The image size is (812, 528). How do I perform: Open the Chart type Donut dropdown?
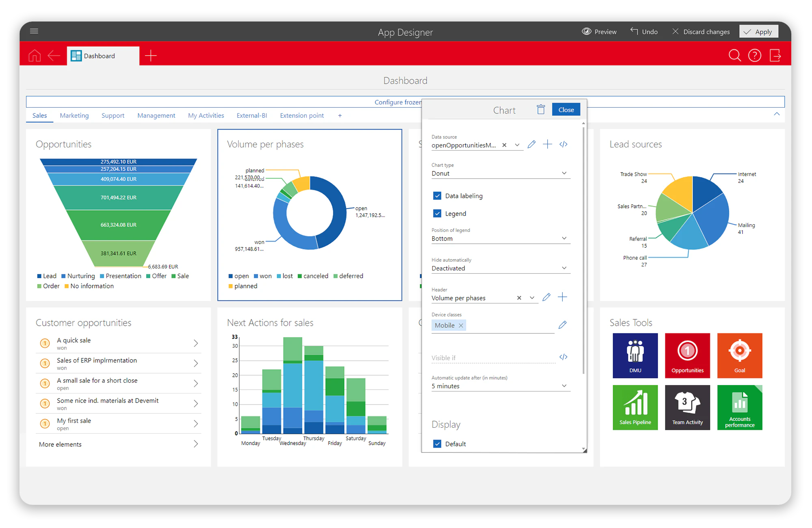click(x=500, y=173)
